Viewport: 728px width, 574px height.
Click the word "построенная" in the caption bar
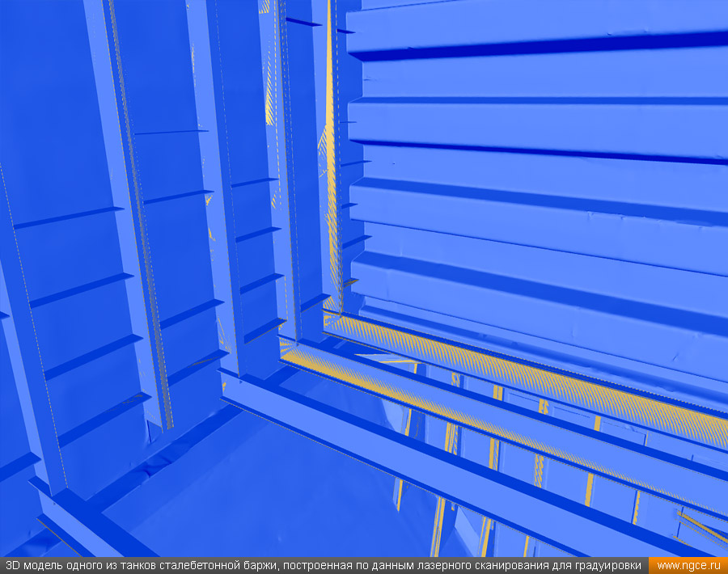(x=311, y=566)
